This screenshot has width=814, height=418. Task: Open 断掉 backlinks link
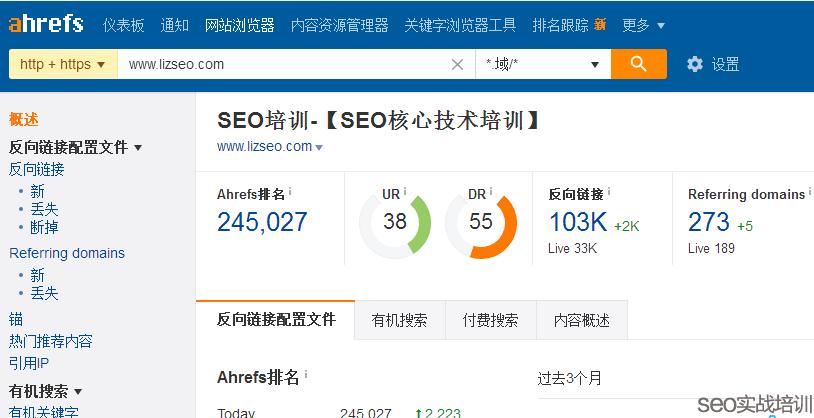(x=44, y=227)
